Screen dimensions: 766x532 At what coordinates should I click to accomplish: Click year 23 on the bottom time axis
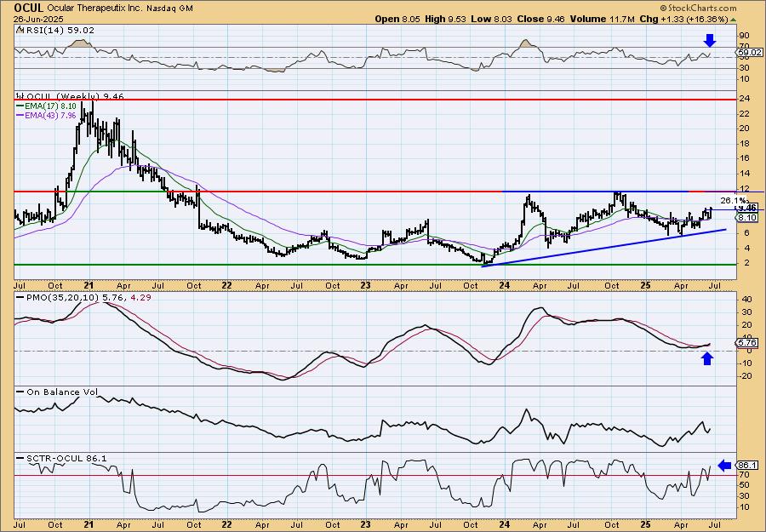365,525
